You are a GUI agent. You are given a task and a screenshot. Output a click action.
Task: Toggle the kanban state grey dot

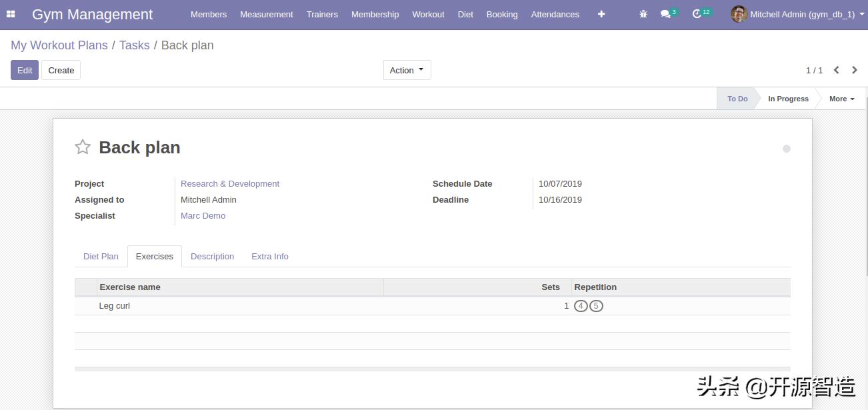tap(787, 149)
